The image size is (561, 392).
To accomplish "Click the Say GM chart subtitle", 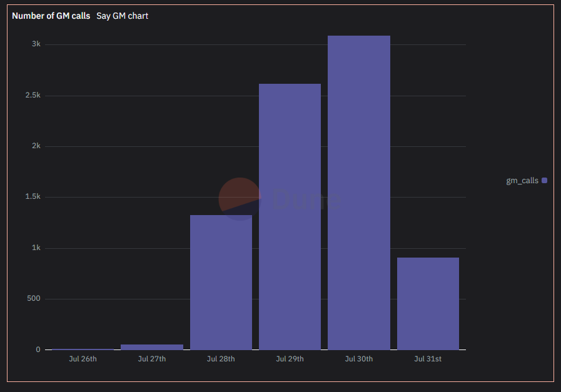I will point(122,16).
